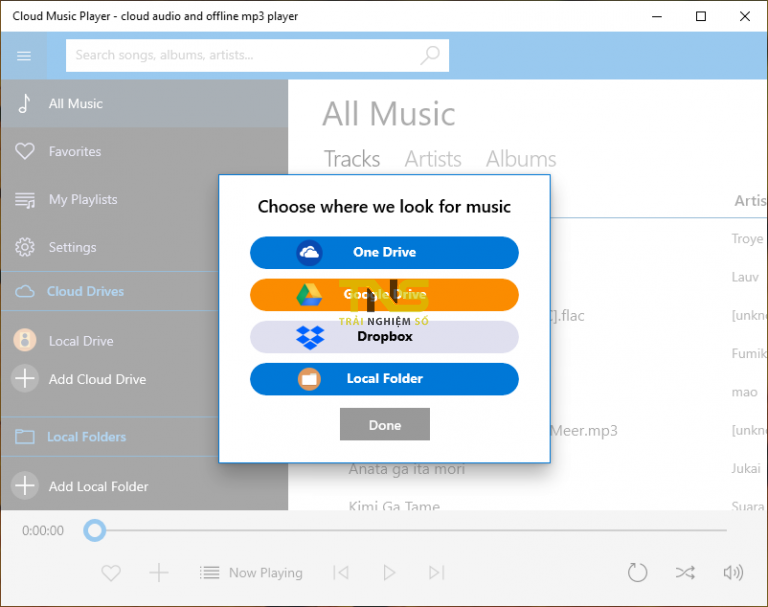
Task: Click artist 'Lauv' in list
Action: [745, 277]
